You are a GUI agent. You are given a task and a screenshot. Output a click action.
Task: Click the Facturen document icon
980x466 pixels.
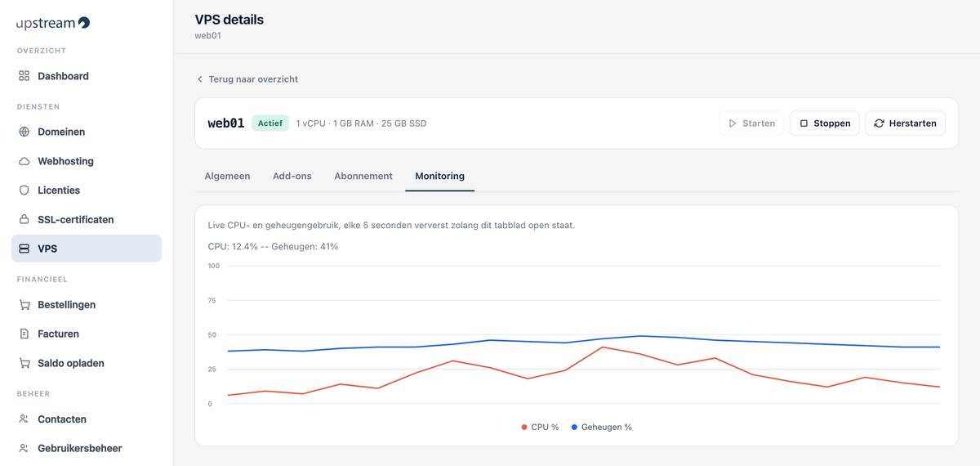(24, 334)
